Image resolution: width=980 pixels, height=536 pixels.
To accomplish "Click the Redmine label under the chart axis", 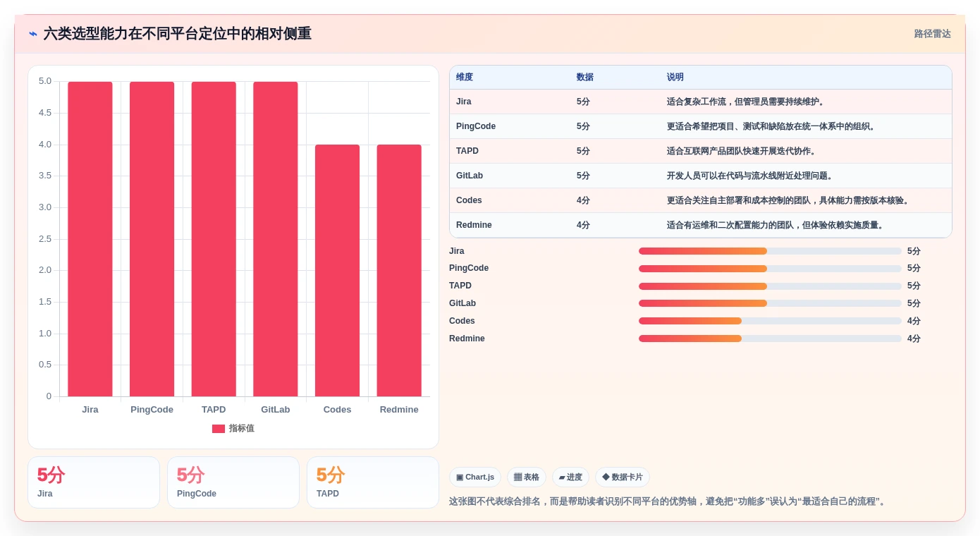I will (399, 410).
